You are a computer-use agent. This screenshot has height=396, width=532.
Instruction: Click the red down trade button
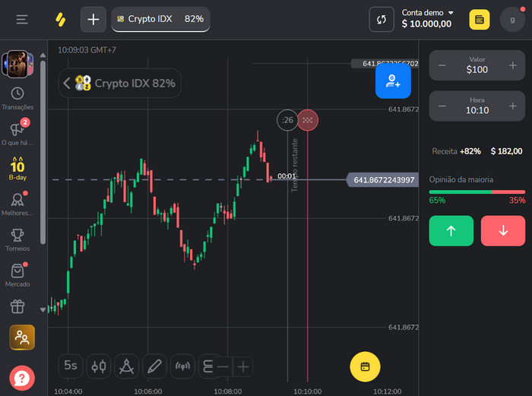point(502,231)
